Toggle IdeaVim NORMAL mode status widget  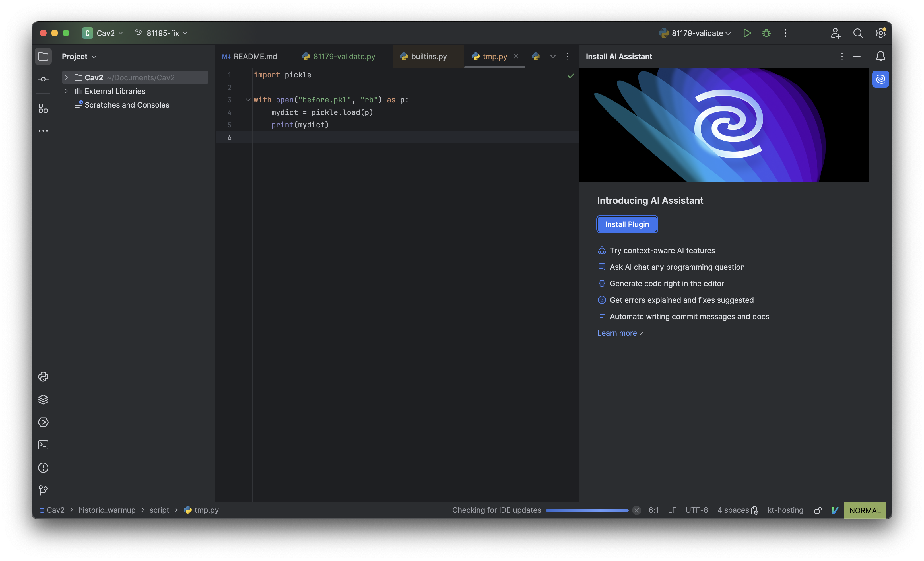[865, 510]
